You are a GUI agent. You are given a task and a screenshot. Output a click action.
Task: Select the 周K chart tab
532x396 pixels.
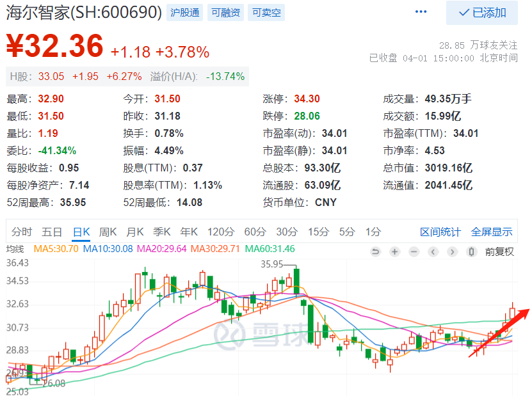[108, 232]
